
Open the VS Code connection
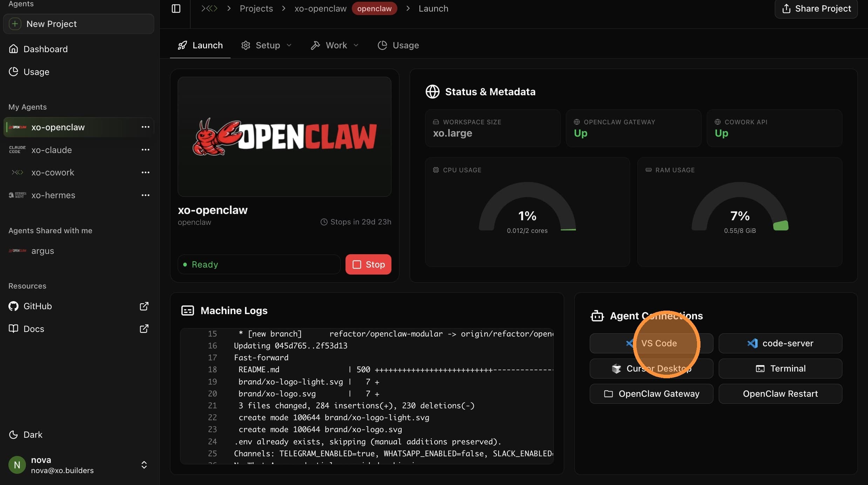tap(651, 343)
